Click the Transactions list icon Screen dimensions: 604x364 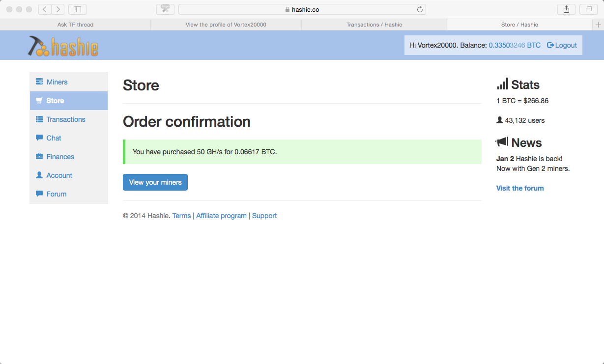[x=39, y=119]
